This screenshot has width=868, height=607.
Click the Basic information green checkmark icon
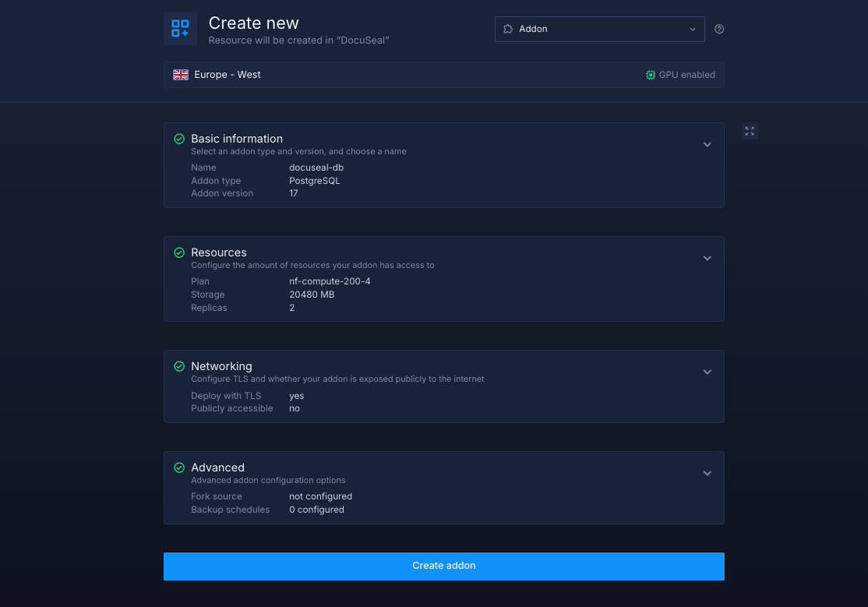179,139
